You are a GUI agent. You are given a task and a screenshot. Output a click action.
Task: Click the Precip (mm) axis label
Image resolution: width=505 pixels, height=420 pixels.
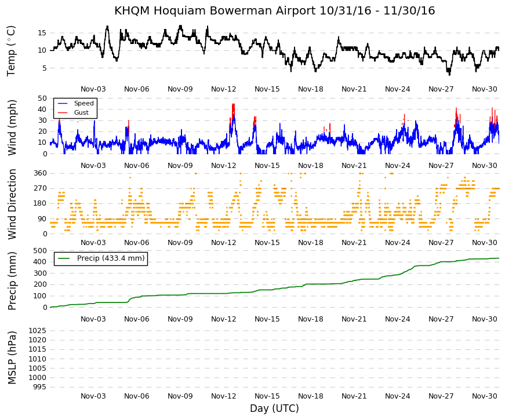coord(11,280)
